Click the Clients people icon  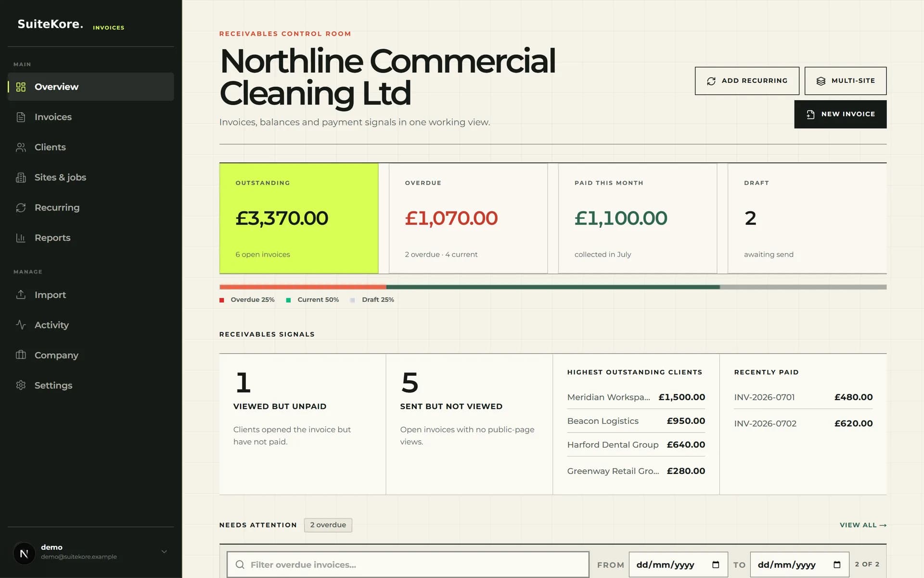21,147
